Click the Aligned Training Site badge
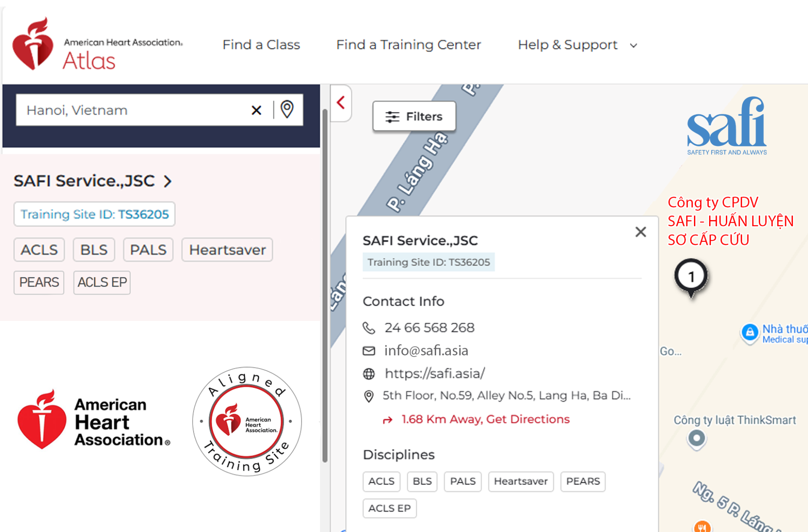 (247, 421)
